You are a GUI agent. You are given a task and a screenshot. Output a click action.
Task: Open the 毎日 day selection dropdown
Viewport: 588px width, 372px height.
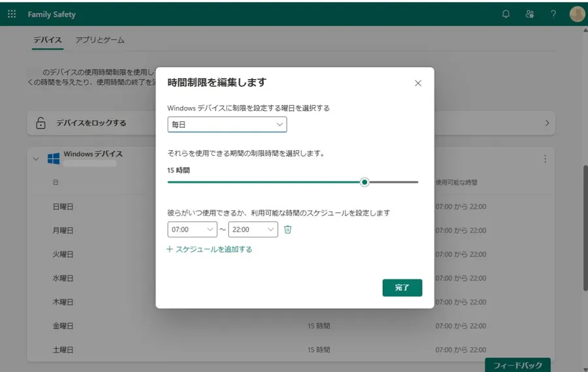(227, 125)
